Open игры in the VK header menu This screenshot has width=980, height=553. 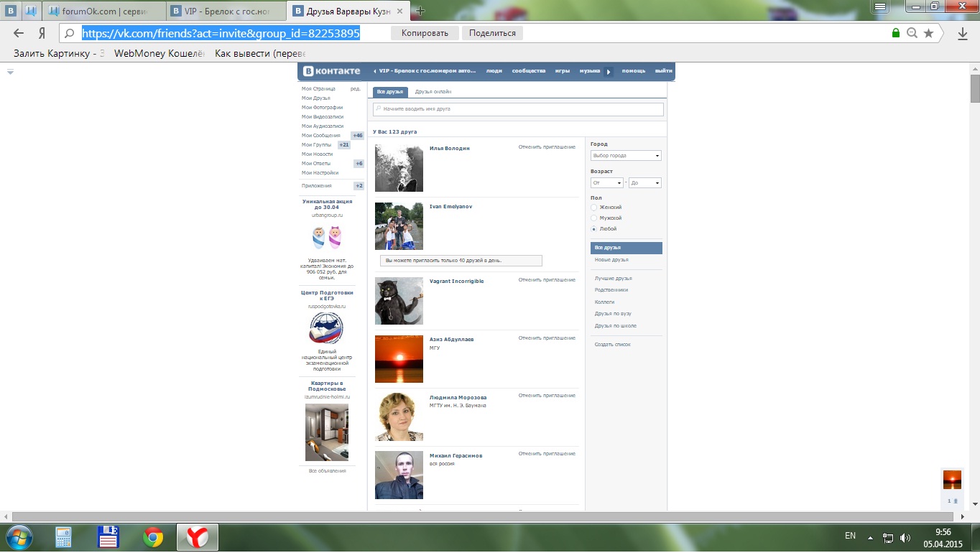pos(563,71)
